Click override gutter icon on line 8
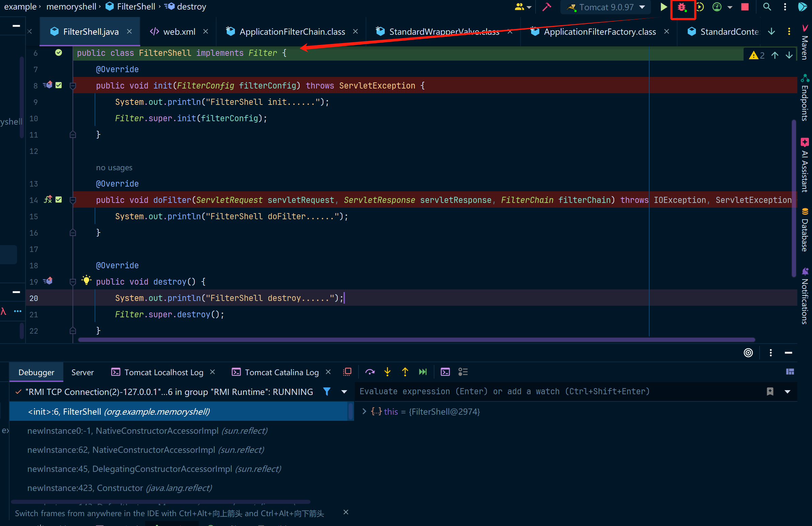The height and width of the screenshot is (526, 812). point(48,85)
